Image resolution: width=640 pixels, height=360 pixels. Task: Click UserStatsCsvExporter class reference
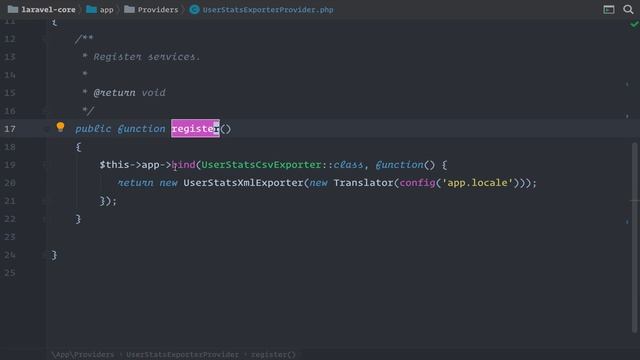[x=261, y=165]
